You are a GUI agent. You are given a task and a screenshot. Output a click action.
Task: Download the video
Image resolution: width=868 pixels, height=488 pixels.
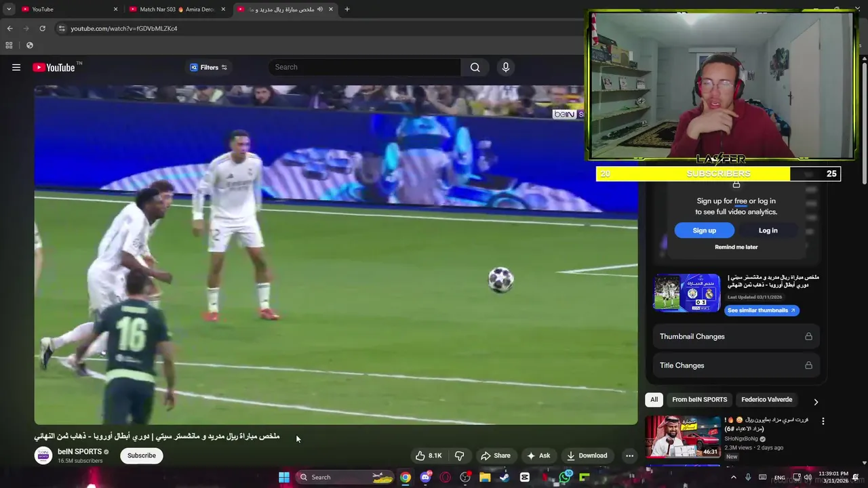[x=587, y=455]
